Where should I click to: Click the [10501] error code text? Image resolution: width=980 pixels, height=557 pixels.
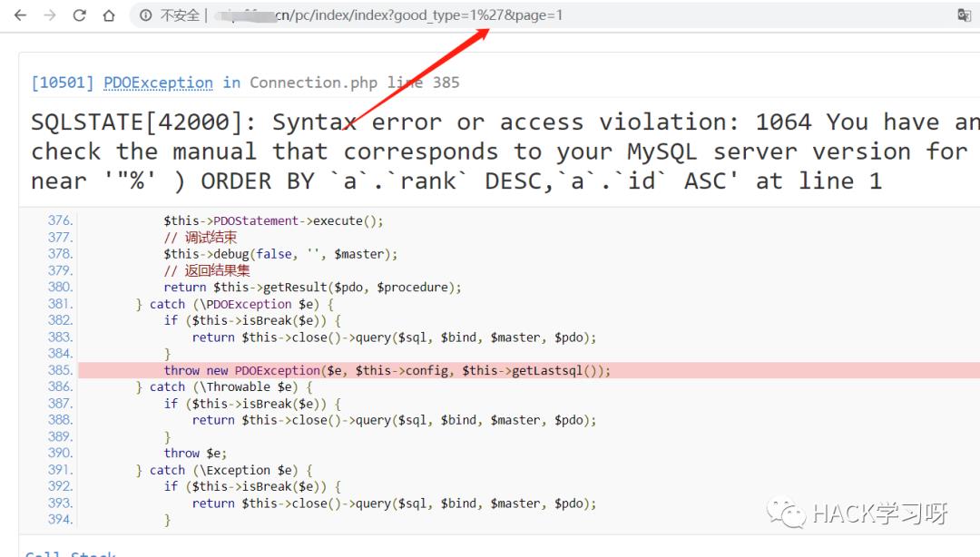tap(63, 83)
